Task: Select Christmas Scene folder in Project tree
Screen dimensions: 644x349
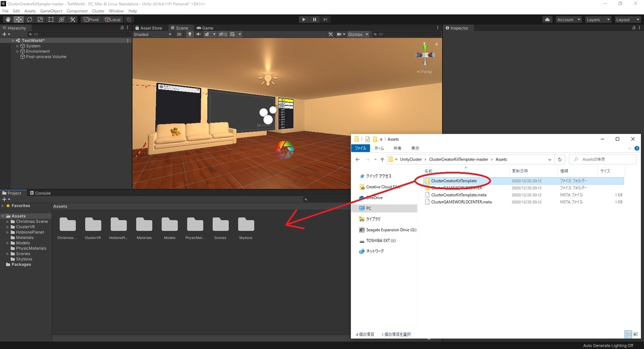Action: tap(32, 221)
